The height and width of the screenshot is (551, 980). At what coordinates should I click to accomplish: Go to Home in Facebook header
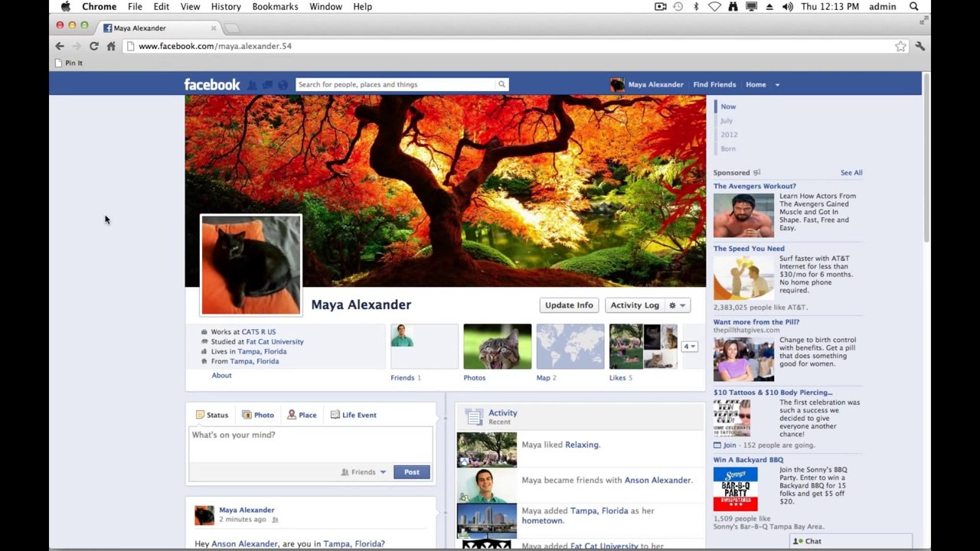(x=756, y=85)
